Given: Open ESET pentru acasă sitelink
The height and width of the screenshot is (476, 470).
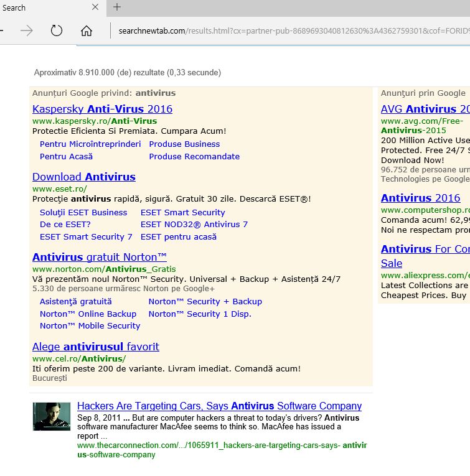Looking at the screenshot, I should [x=179, y=237].
